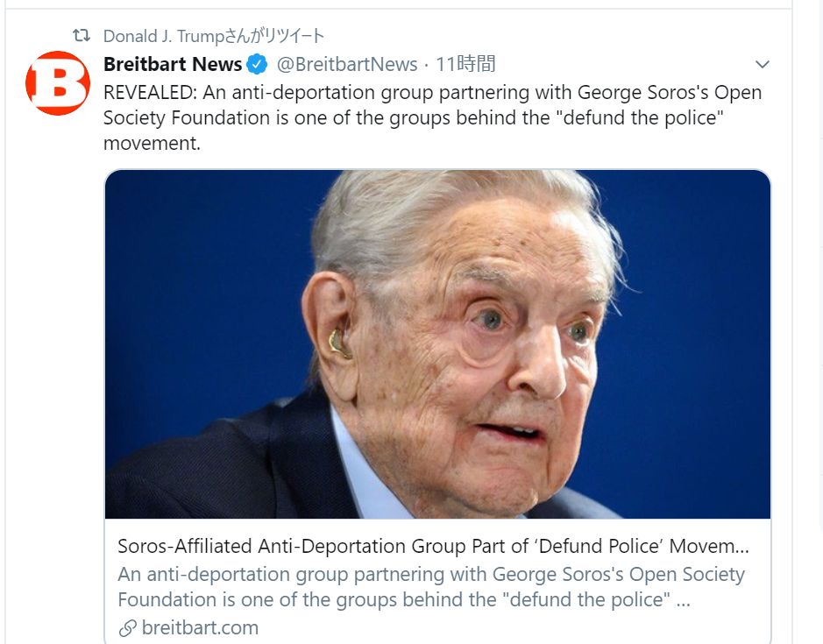Image resolution: width=823 pixels, height=644 pixels.
Task: Click the blue verified badge
Action: (257, 64)
